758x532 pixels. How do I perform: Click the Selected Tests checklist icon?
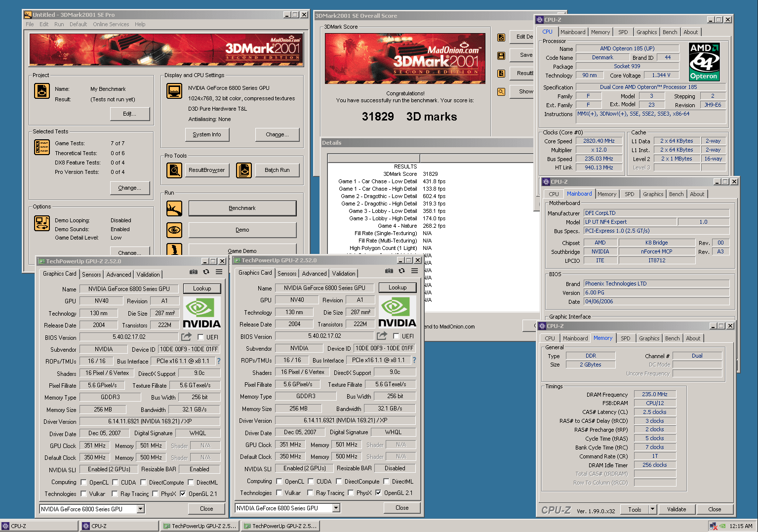coord(42,147)
